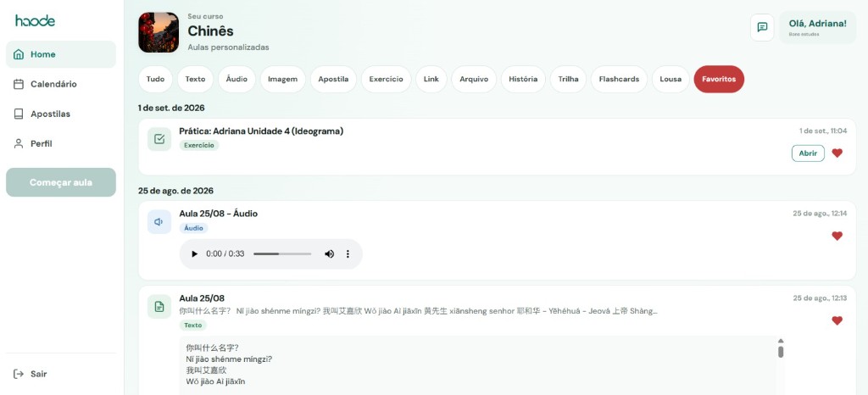Viewport: 868px width, 395px height.
Task: Select the Favoritos filter
Action: [719, 79]
